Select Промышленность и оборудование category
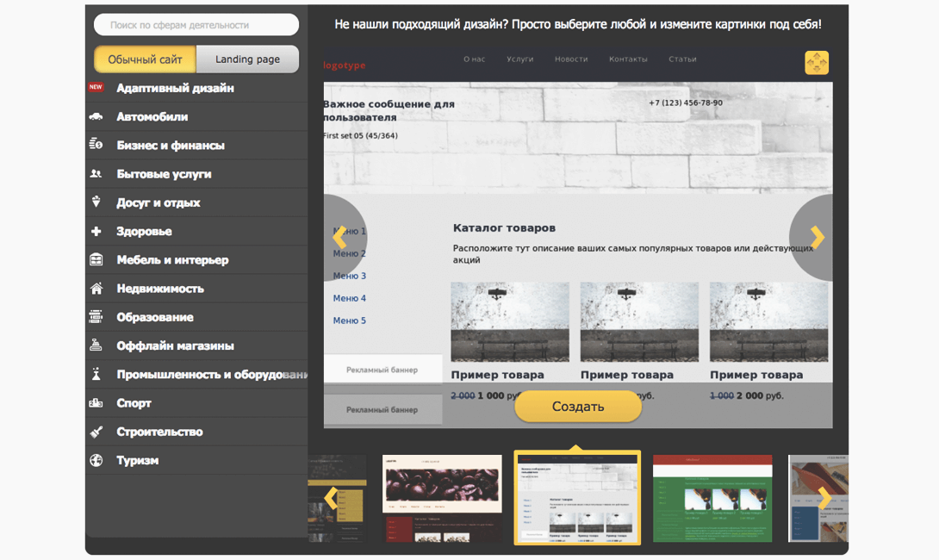The height and width of the screenshot is (560, 939). [196, 374]
